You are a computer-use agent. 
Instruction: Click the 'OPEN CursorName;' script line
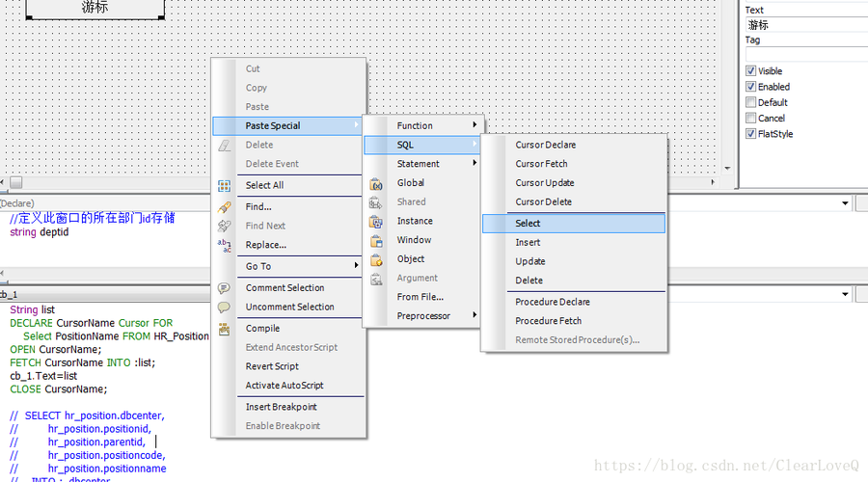coord(55,350)
